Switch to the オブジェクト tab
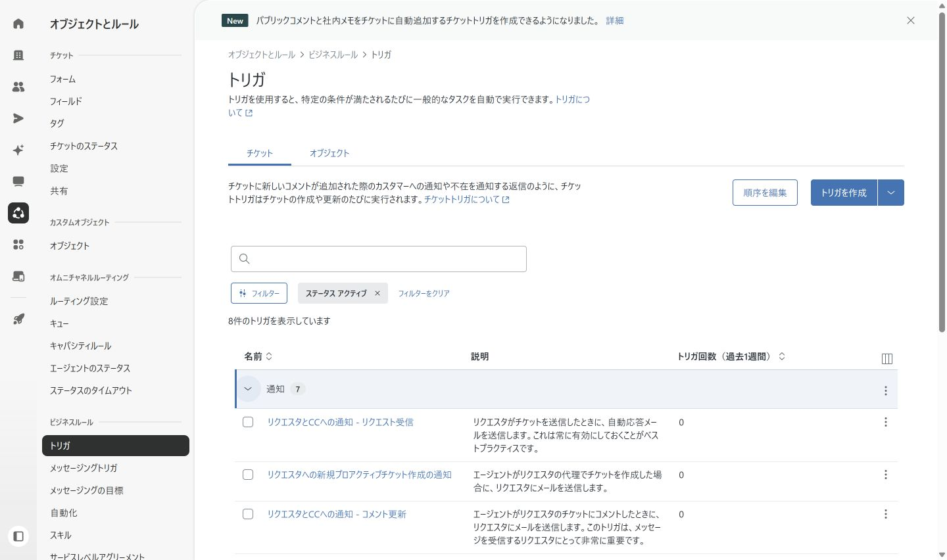The height and width of the screenshot is (560, 947). 329,153
